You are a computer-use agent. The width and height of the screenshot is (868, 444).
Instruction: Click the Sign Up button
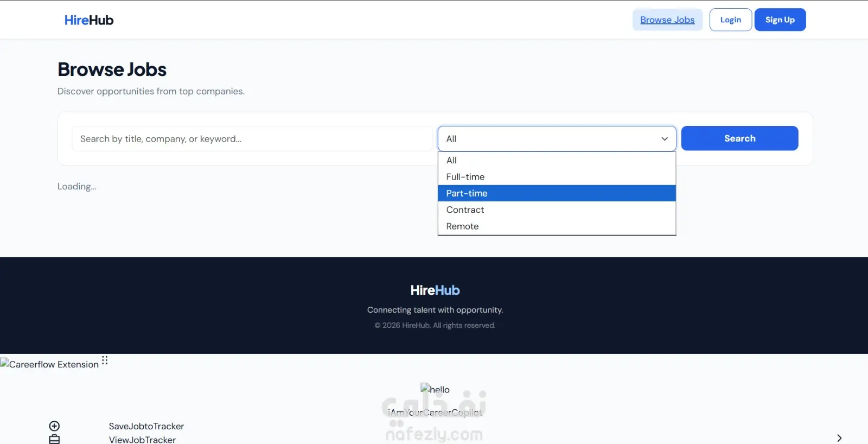point(780,20)
